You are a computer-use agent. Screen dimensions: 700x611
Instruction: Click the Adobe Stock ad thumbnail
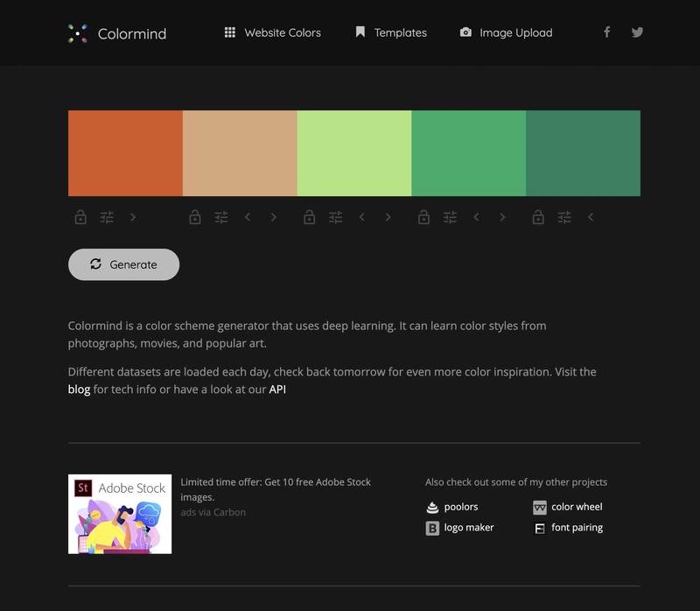tap(120, 514)
